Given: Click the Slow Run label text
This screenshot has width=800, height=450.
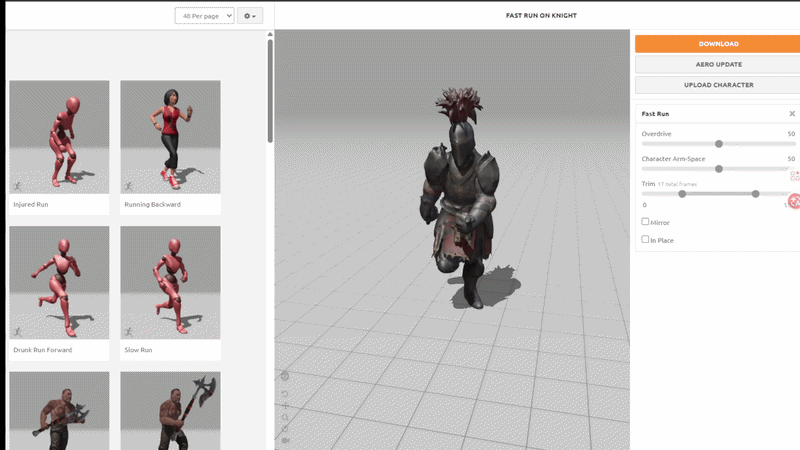Looking at the screenshot, I should tap(138, 350).
